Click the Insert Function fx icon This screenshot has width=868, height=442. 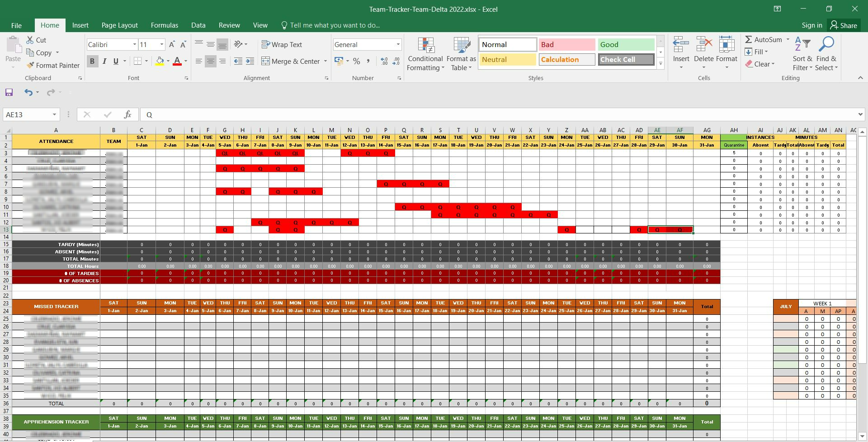tap(127, 114)
